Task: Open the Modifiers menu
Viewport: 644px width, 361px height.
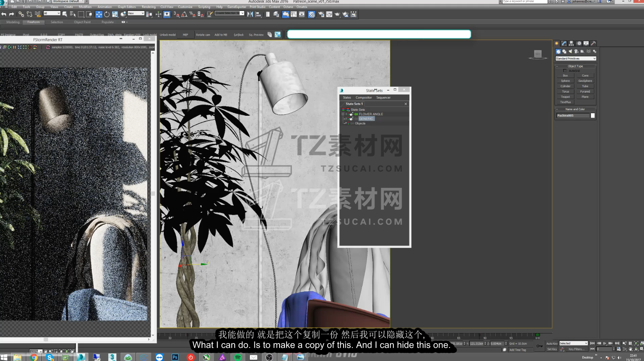Action: click(x=85, y=7)
